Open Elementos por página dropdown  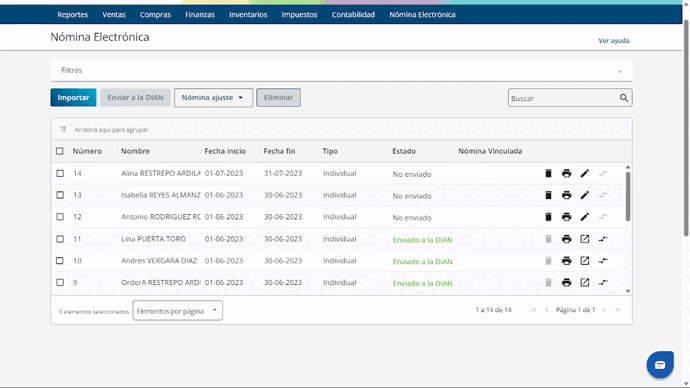(177, 311)
